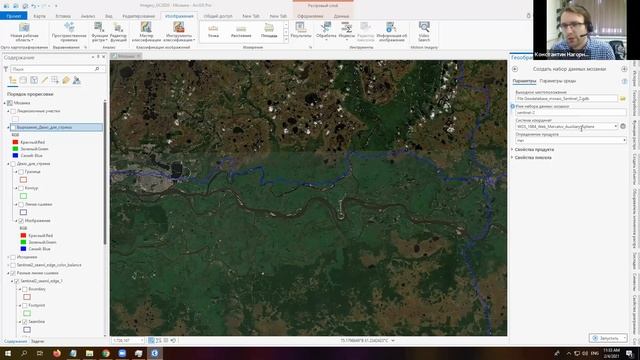Open File Explorer from the taskbar
Viewport: 640px width, 360px height.
(89, 353)
